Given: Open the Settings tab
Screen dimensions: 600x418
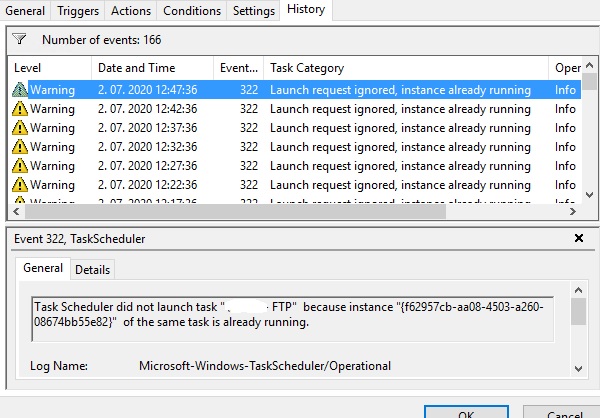Looking at the screenshot, I should click(253, 11).
